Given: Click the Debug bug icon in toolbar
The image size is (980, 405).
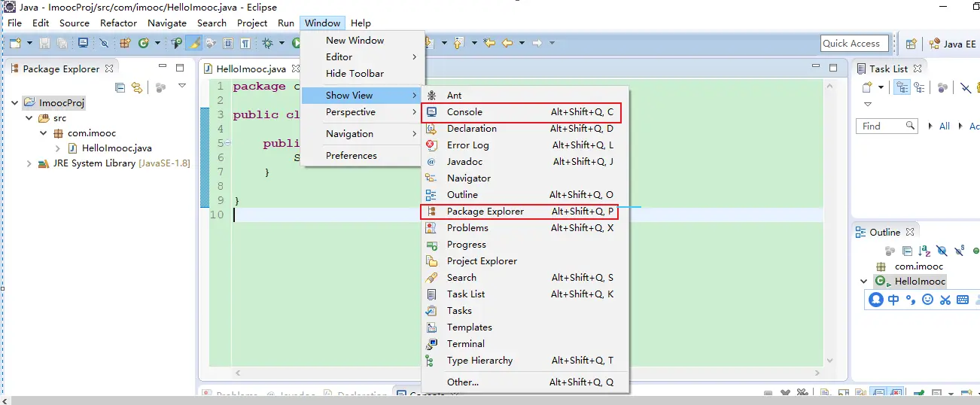Looking at the screenshot, I should (267, 44).
